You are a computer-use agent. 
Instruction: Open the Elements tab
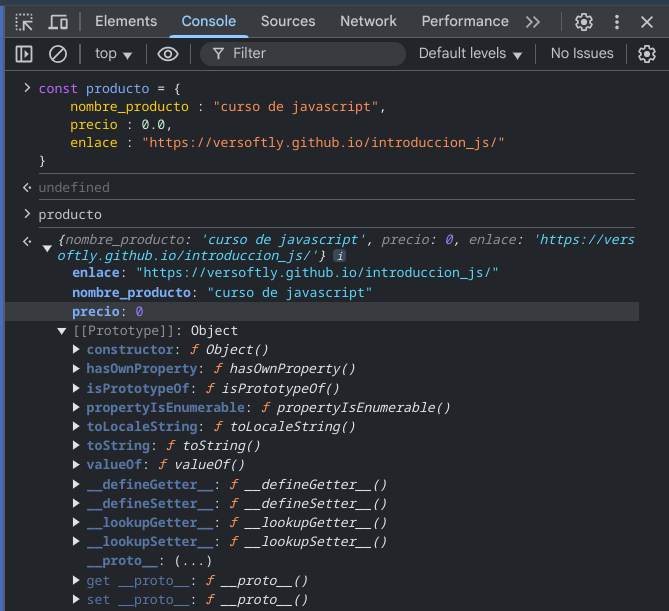[126, 21]
